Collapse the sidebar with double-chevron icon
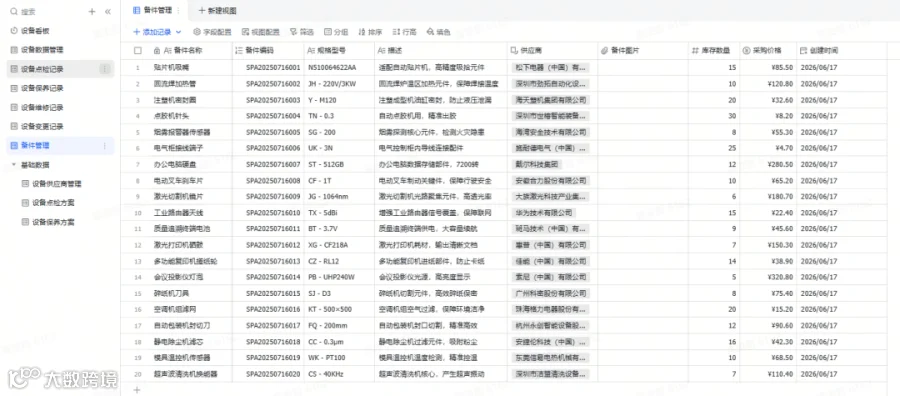Screen dimensions: 900x396 pyautogui.click(x=108, y=11)
